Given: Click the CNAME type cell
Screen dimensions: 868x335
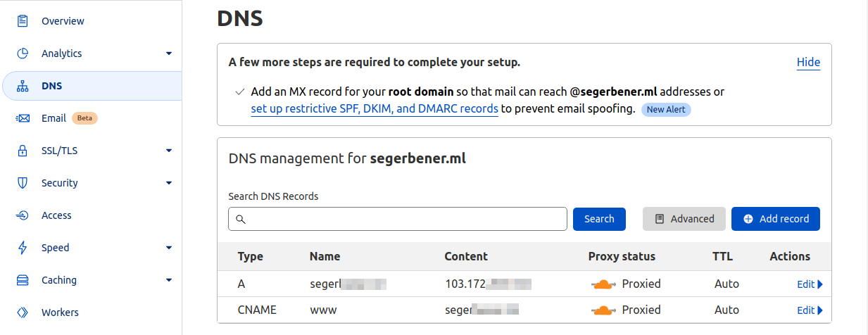Looking at the screenshot, I should [x=257, y=310].
